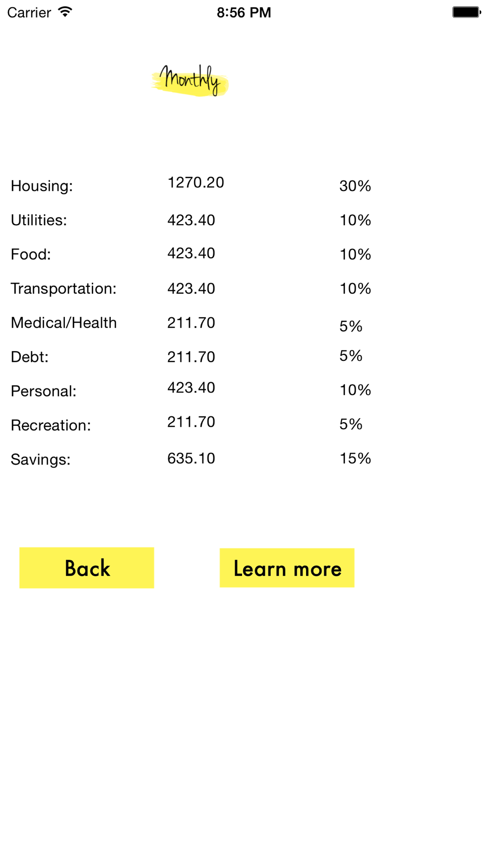Tap the Carrier status text
Viewport: 488px width, 868px height.
coord(29,12)
